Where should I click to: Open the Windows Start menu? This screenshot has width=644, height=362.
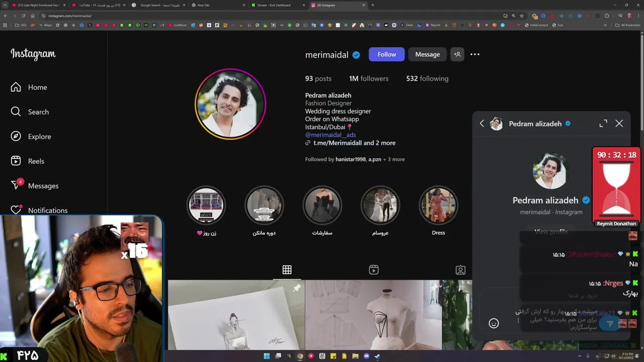(x=267, y=356)
